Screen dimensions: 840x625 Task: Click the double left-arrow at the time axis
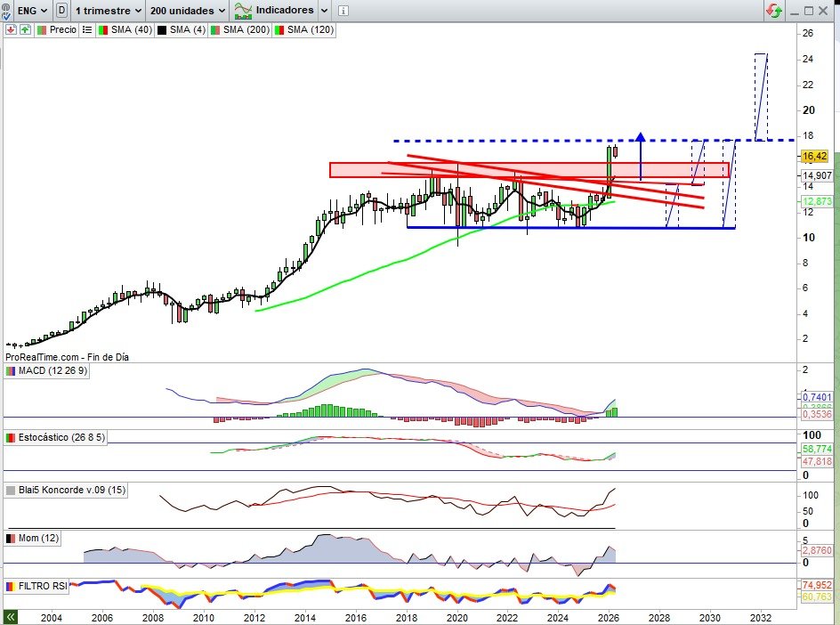(9, 617)
